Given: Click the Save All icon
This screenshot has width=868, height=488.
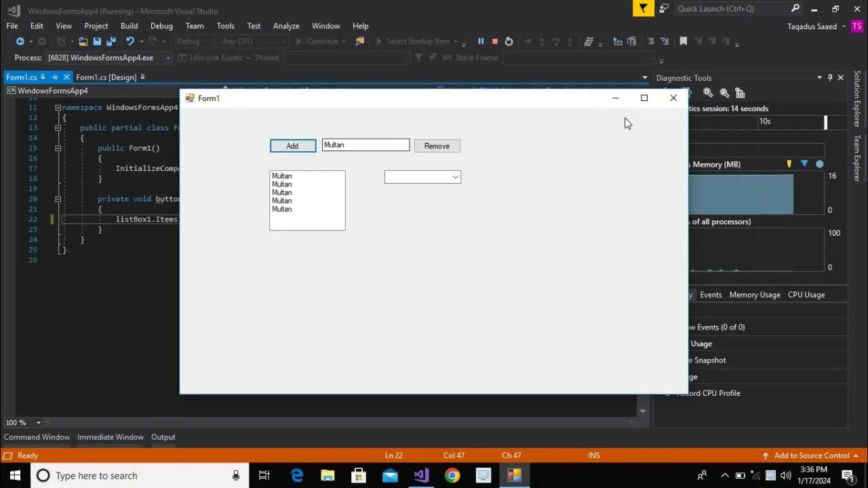Looking at the screenshot, I should click(111, 41).
